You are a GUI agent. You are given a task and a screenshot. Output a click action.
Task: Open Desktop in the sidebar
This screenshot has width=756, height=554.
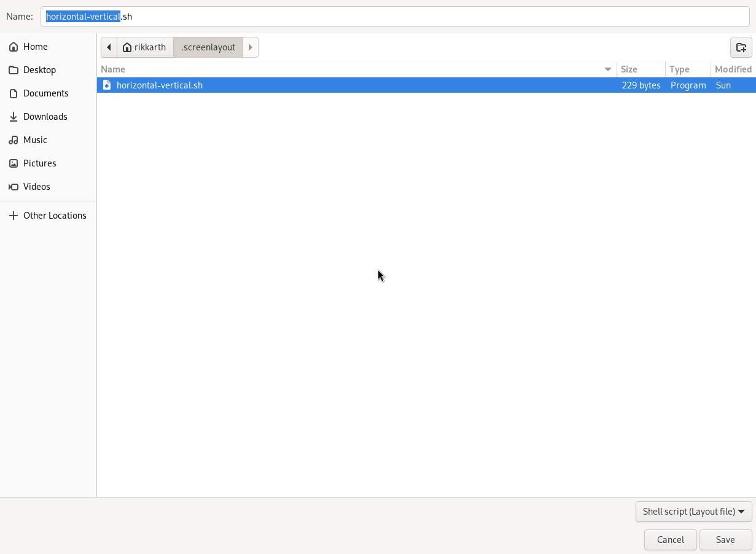pos(48,70)
